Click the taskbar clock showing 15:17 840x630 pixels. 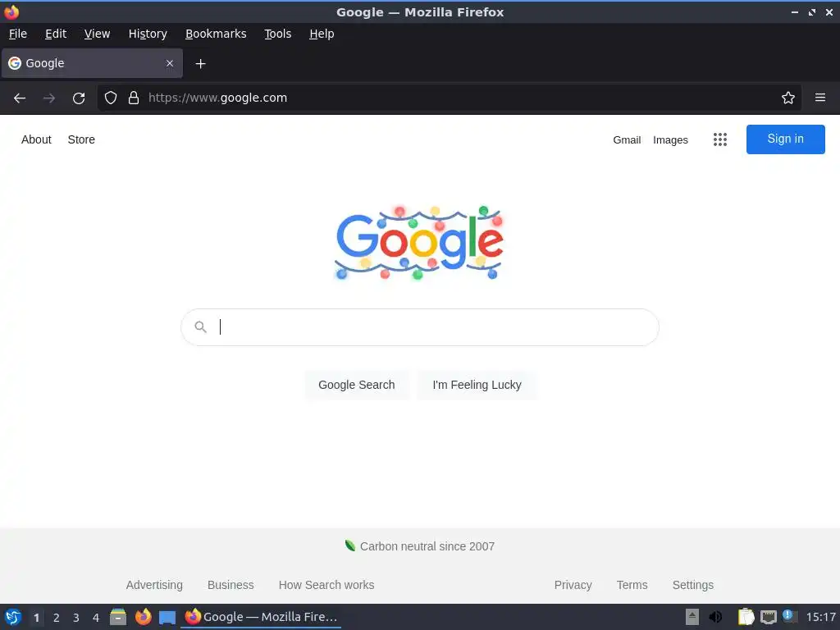[x=820, y=617]
